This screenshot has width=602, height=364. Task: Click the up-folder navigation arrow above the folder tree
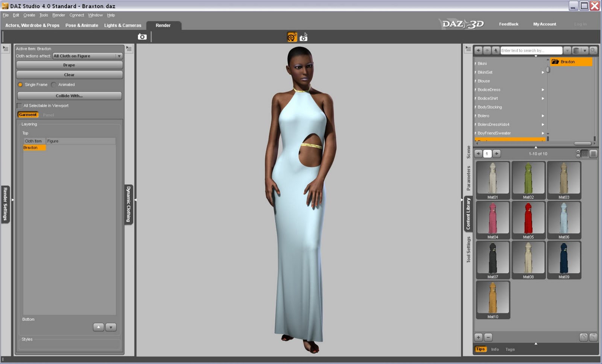[x=496, y=50]
